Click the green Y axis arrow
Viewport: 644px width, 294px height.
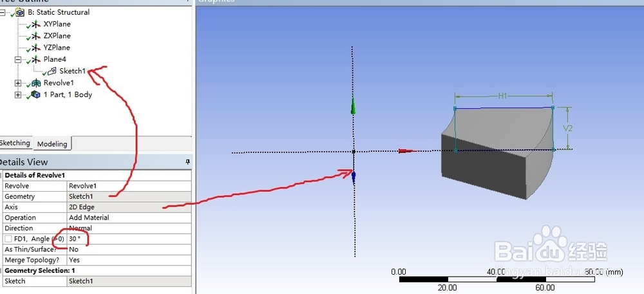point(353,106)
